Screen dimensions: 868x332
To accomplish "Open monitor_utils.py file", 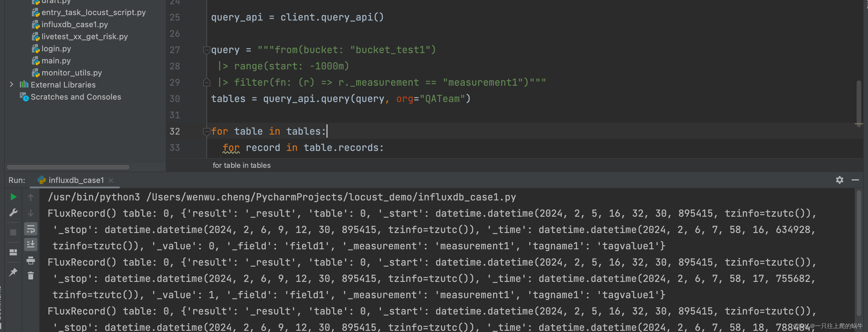I will [71, 72].
